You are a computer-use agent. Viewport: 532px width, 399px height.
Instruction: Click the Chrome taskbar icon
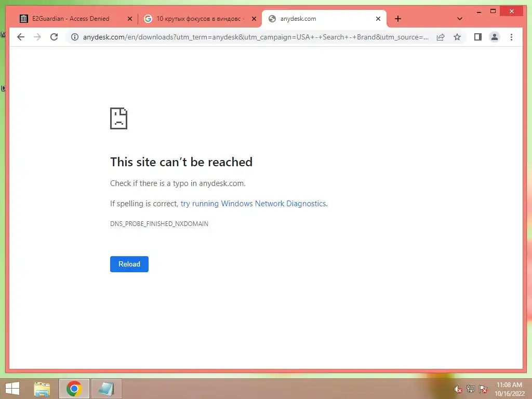pos(74,389)
